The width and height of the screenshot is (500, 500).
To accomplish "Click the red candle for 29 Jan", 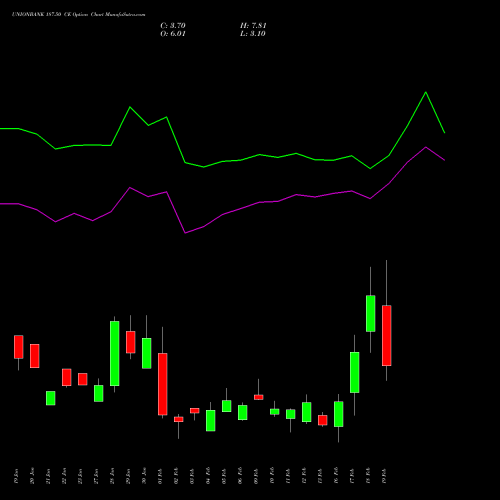I will [131, 342].
